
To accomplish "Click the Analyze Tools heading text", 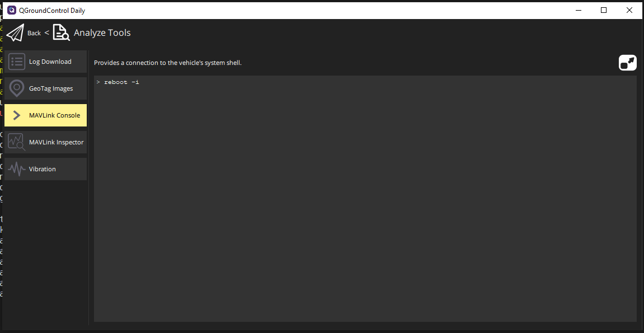I will point(101,32).
